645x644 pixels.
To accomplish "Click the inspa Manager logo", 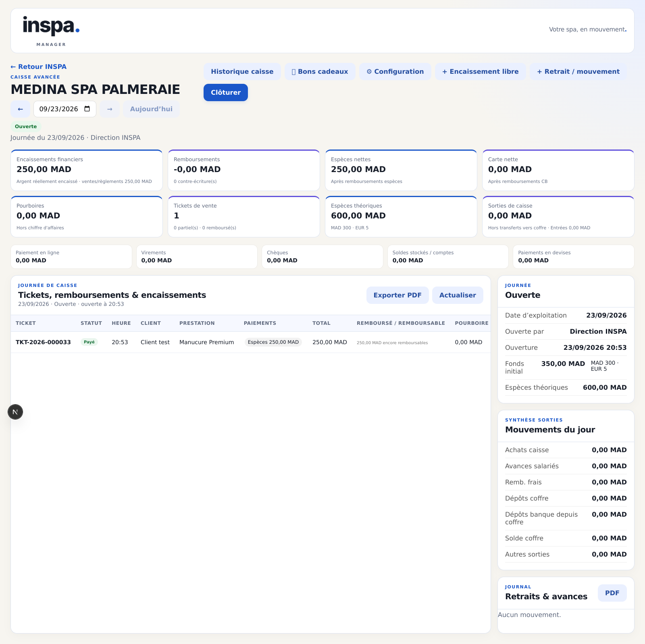I will coord(51,31).
